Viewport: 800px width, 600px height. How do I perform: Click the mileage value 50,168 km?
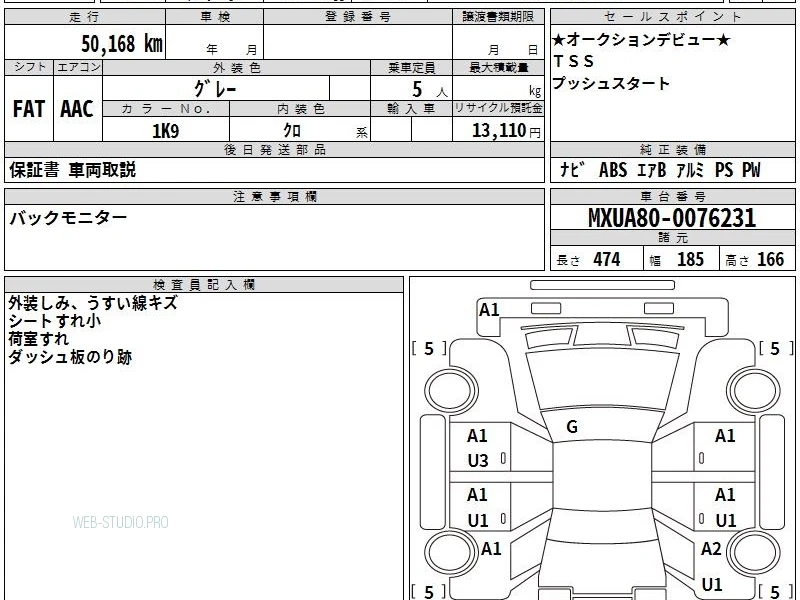tap(122, 44)
